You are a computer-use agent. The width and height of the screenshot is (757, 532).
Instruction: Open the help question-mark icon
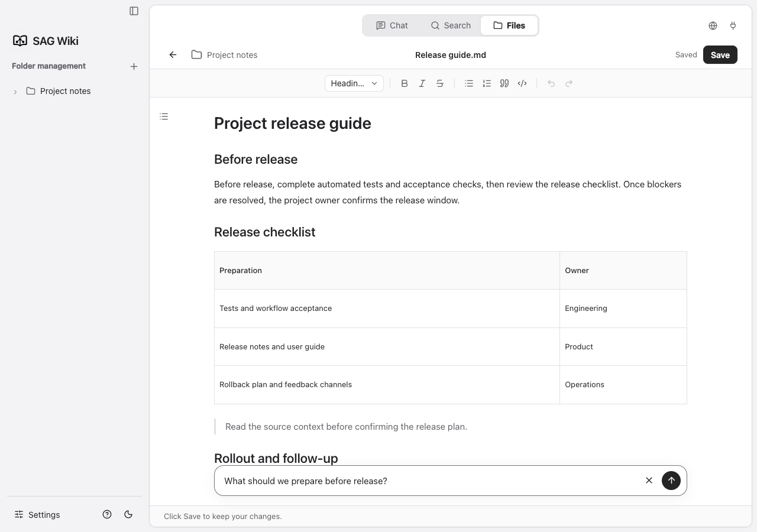(x=107, y=514)
